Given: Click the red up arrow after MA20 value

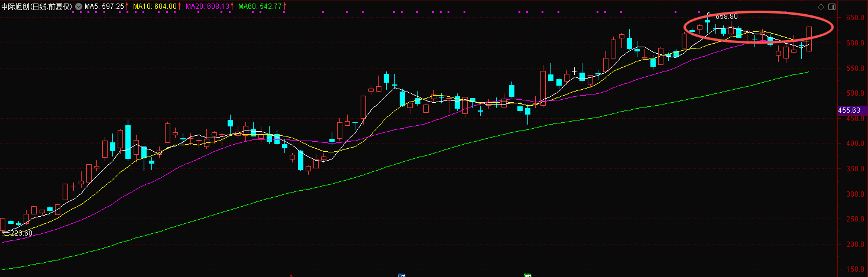Looking at the screenshot, I should (232, 6).
